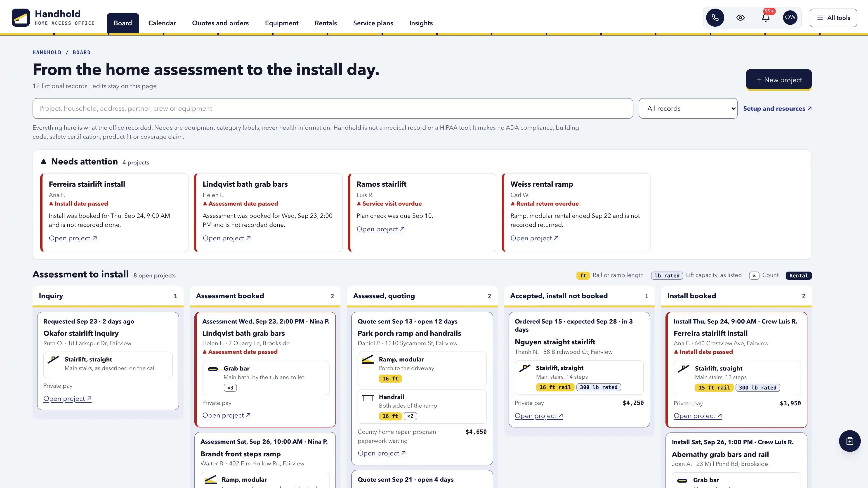Click the $4,650 amount on Park card
This screenshot has width=868, height=488.
coord(476,432)
